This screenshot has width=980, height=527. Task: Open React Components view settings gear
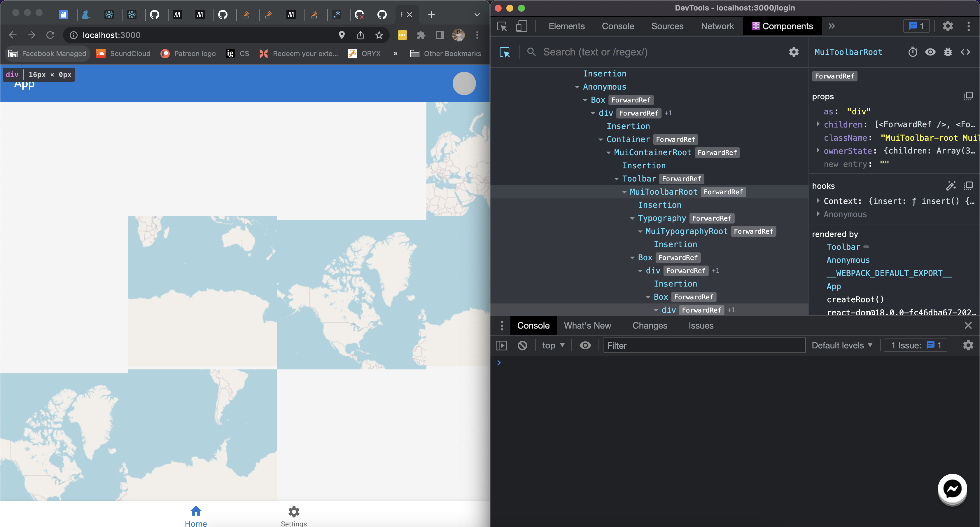pyautogui.click(x=793, y=52)
